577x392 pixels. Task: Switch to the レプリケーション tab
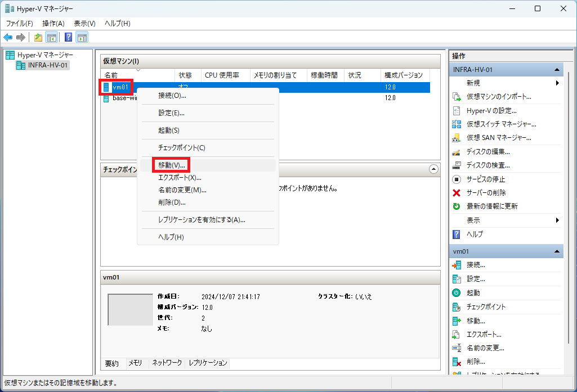point(208,363)
